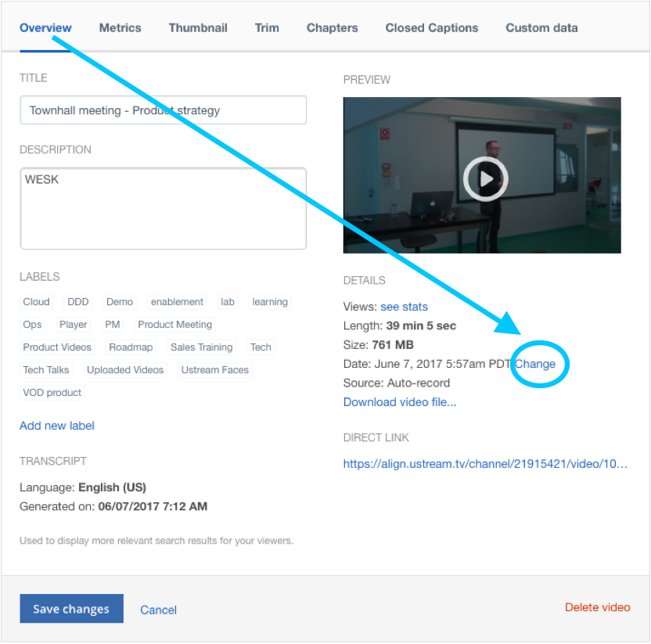Select the 'Roadmap' label chip

(131, 347)
